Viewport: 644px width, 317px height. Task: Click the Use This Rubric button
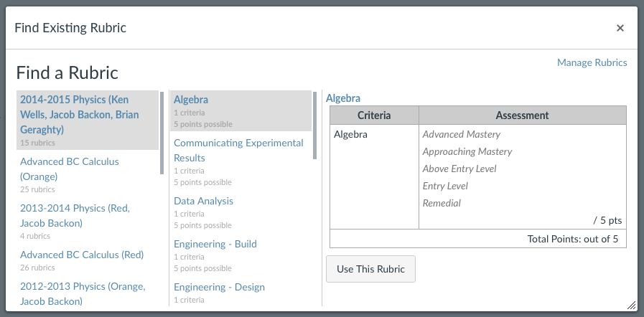[370, 269]
